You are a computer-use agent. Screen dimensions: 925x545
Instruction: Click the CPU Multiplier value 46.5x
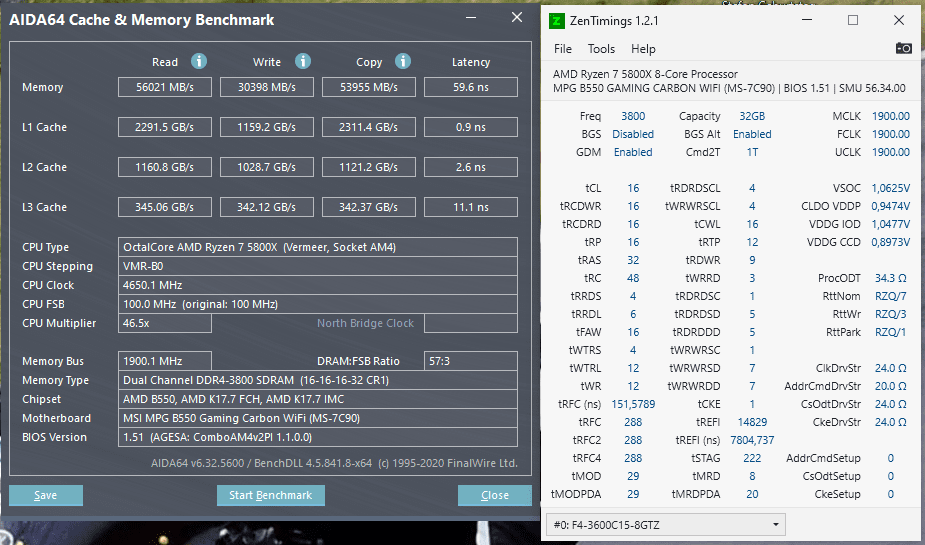pos(165,323)
